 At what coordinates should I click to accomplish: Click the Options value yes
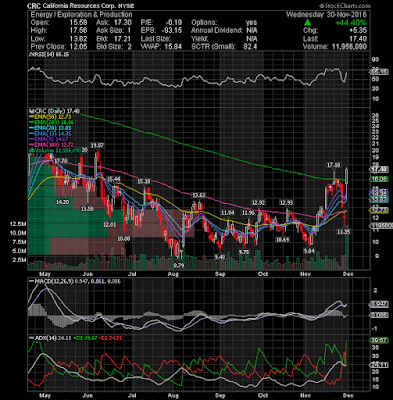[x=251, y=23]
